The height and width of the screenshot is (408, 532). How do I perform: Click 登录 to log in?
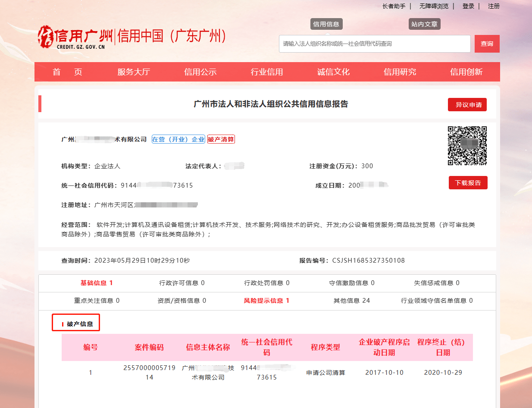click(468, 6)
